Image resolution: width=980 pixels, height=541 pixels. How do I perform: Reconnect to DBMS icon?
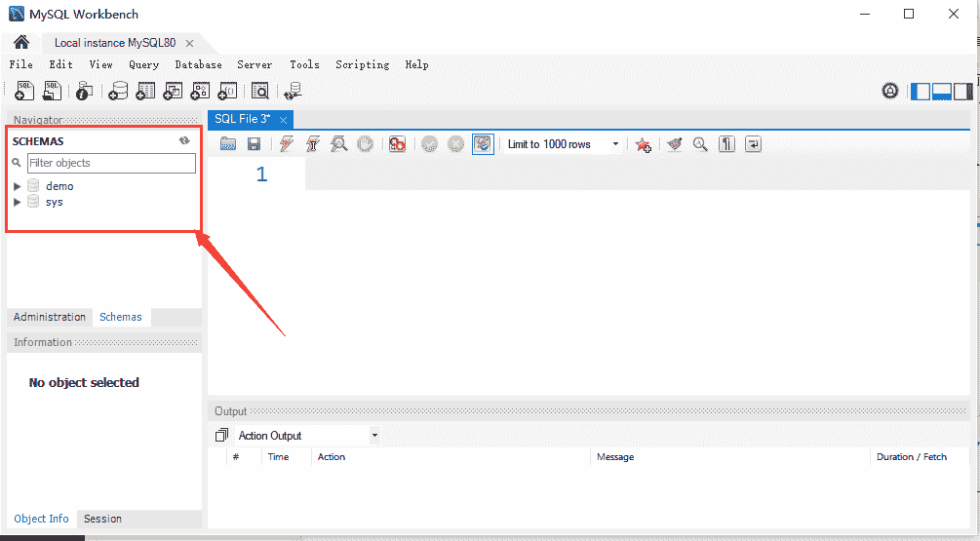click(x=293, y=92)
